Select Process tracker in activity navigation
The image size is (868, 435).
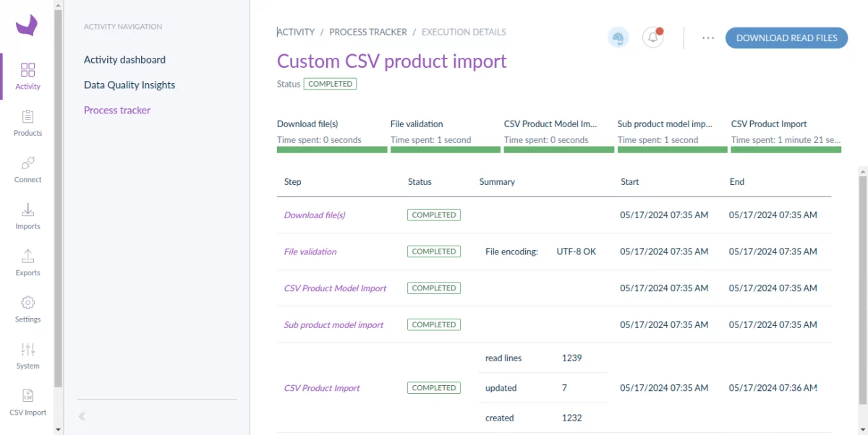pos(116,110)
